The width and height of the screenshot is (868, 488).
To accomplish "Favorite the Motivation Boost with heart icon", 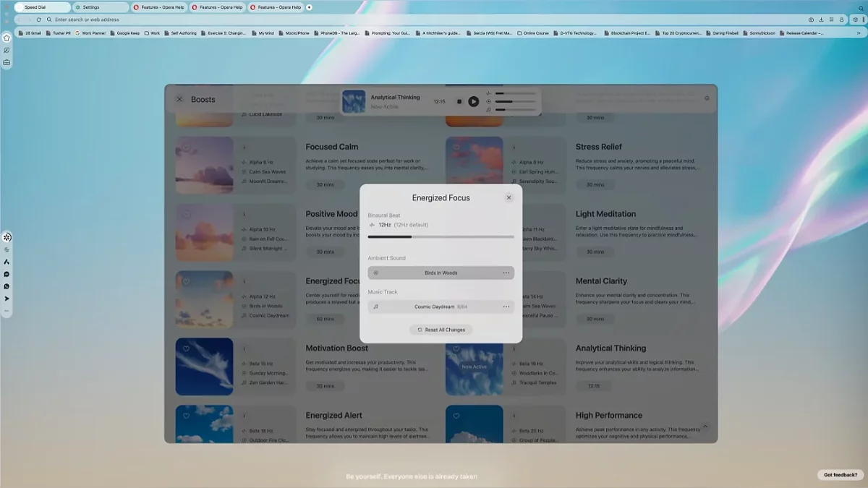I will pos(186,348).
